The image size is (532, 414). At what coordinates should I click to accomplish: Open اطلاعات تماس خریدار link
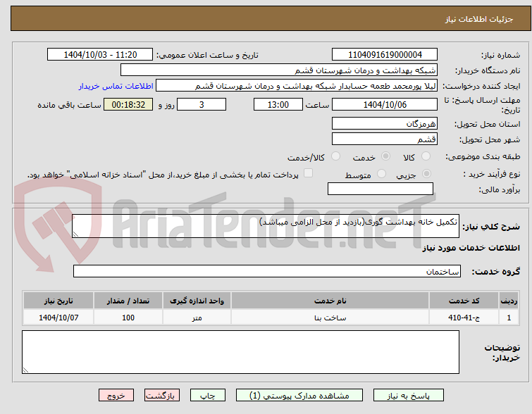pos(116,86)
